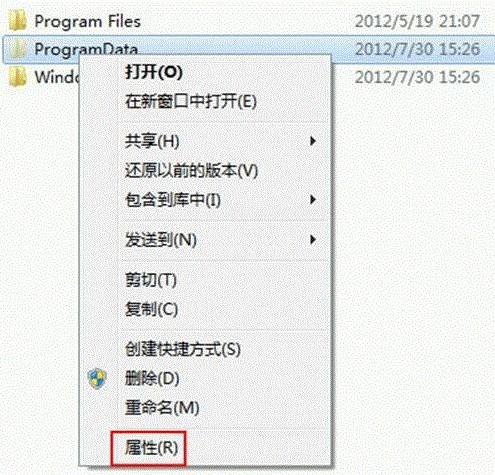Select 剪切(T) in the context menu
Image resolution: width=495 pixels, height=475 pixels.
point(151,280)
